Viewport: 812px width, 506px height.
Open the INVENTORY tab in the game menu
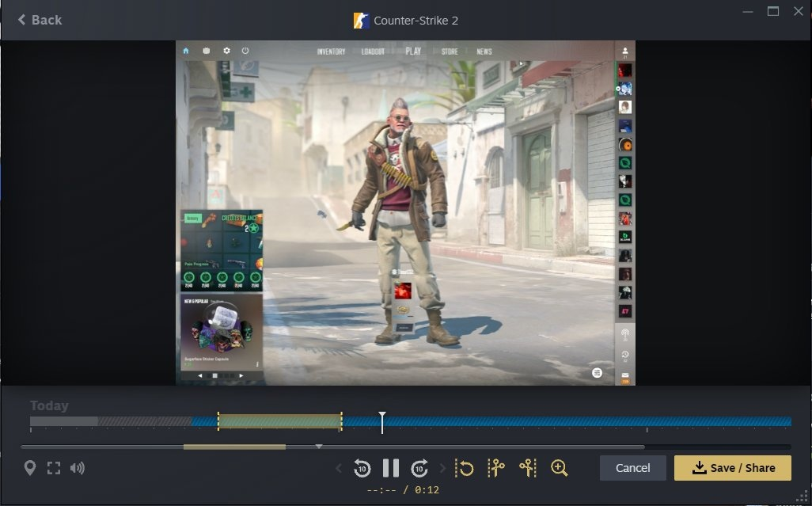tap(331, 51)
